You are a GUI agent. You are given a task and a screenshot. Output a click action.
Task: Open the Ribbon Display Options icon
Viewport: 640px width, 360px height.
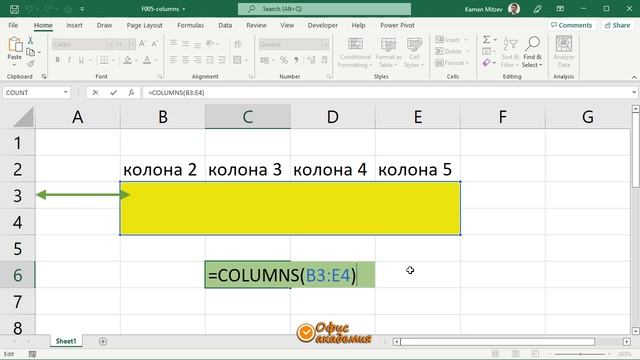tap(560, 9)
